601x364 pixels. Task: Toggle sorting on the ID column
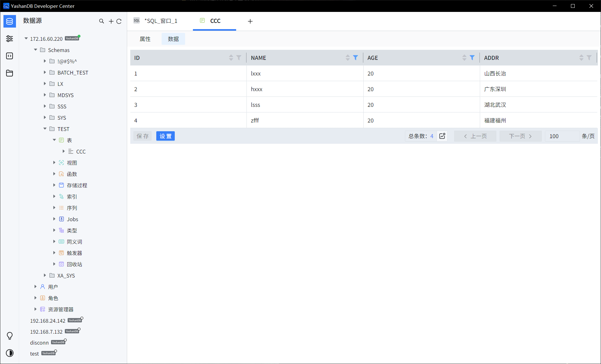point(231,58)
